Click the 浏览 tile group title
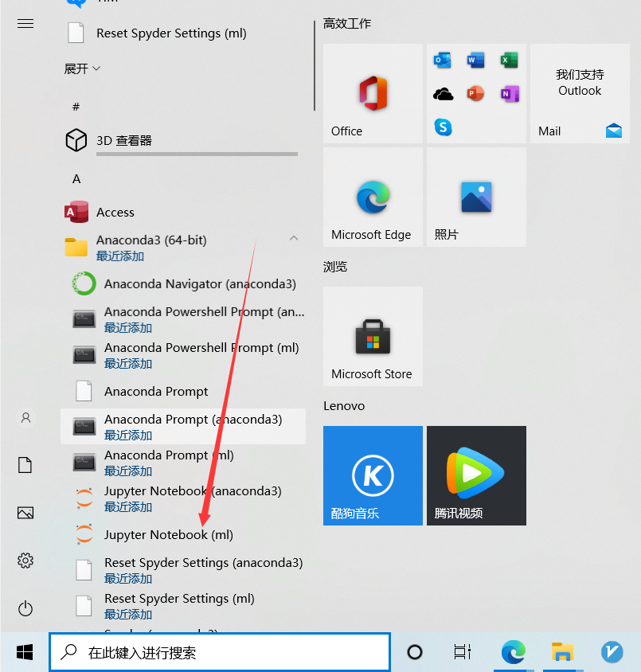 [x=335, y=267]
